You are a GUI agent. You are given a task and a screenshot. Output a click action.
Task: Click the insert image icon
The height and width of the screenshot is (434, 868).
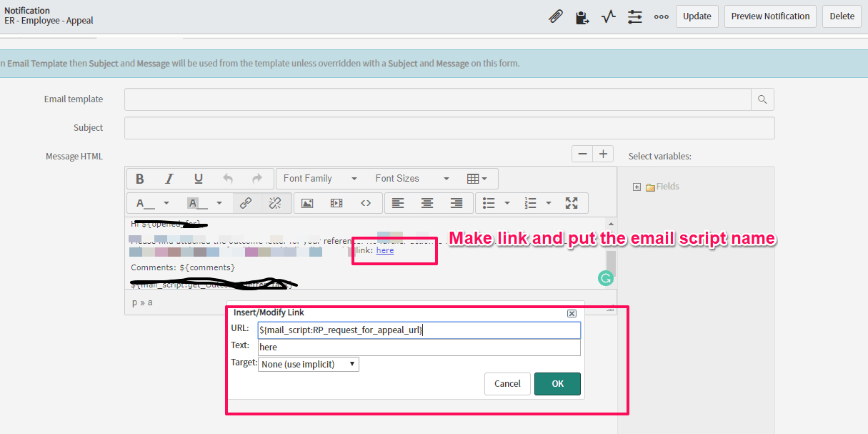pos(307,203)
